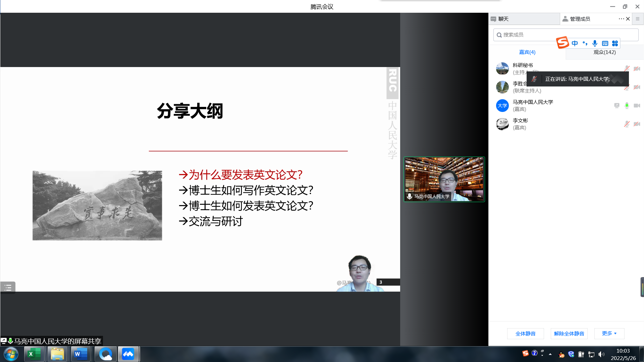The image size is (644, 362).
Task: Open Sogou toolbox four-leaf icon
Action: point(615,43)
